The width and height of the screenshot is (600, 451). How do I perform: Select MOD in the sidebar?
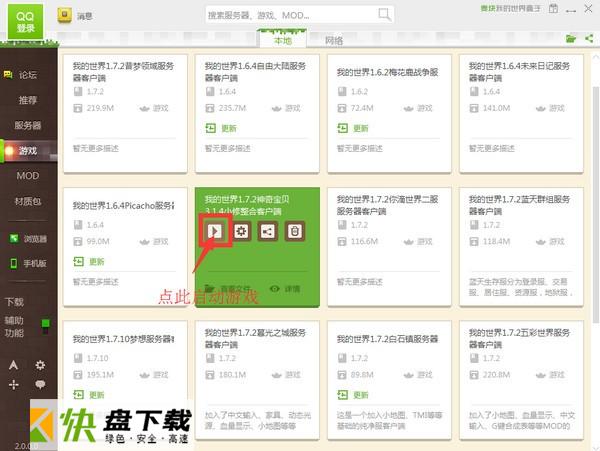28,176
